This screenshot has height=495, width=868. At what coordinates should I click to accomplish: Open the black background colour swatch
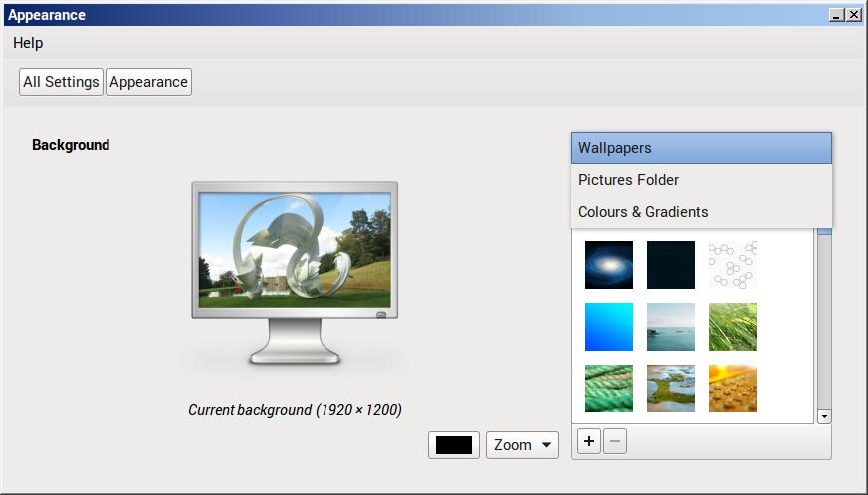pos(454,445)
